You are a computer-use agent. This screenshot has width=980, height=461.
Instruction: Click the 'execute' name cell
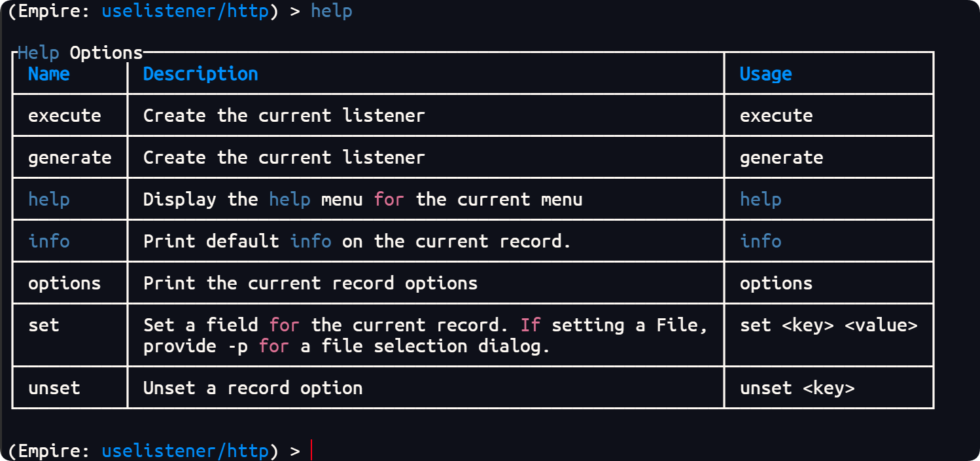pos(65,116)
